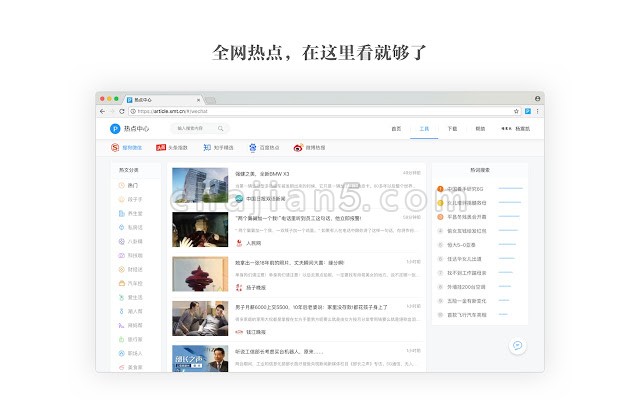Click the 钱江晚报 source link
Viewport: 640px width, 400px height.
pyautogui.click(x=256, y=332)
